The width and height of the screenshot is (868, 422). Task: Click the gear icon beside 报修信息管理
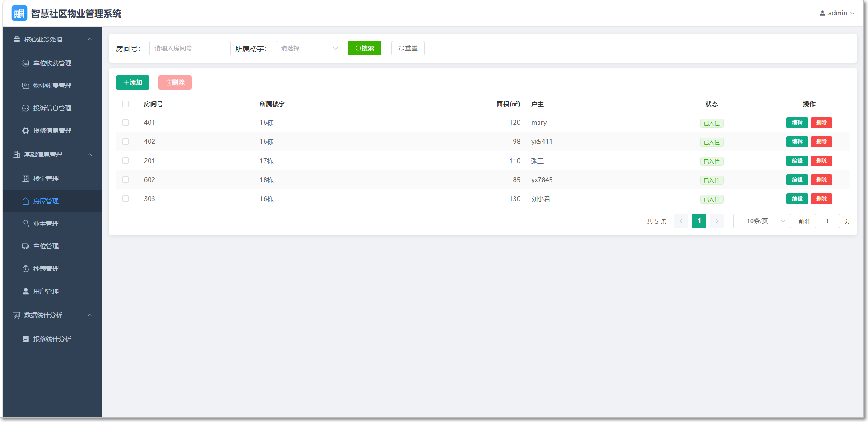click(x=26, y=131)
